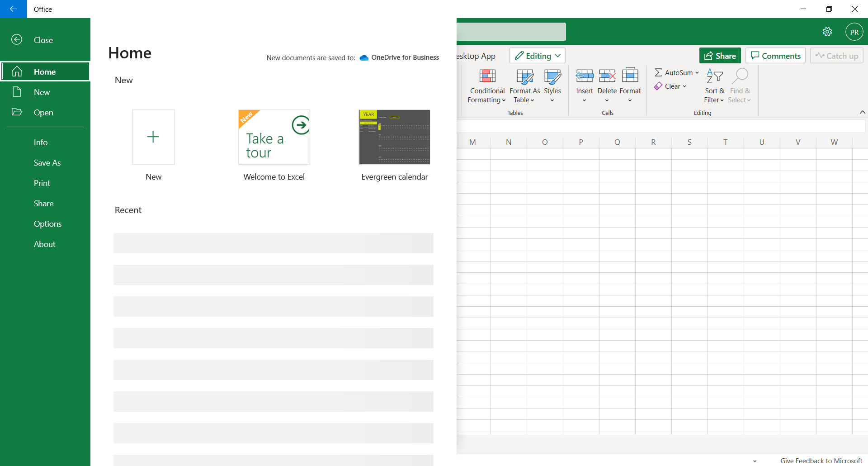
Task: Select column header P
Action: point(581,142)
